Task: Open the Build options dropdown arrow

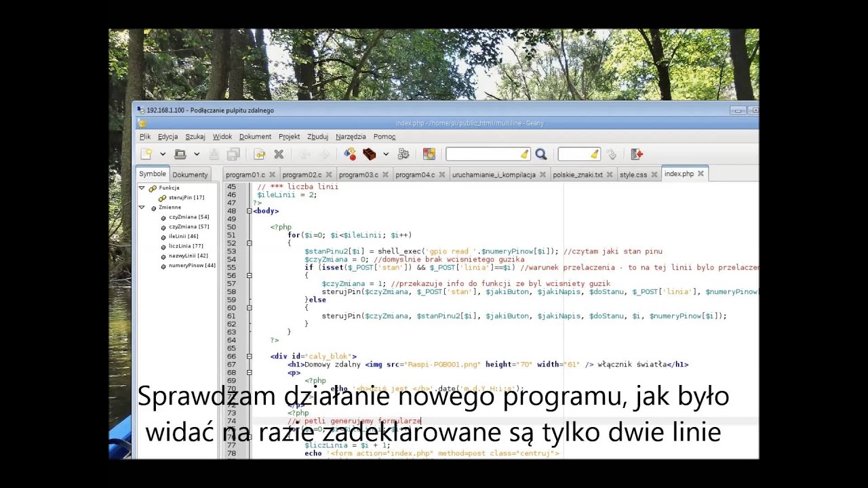Action: pos(386,155)
